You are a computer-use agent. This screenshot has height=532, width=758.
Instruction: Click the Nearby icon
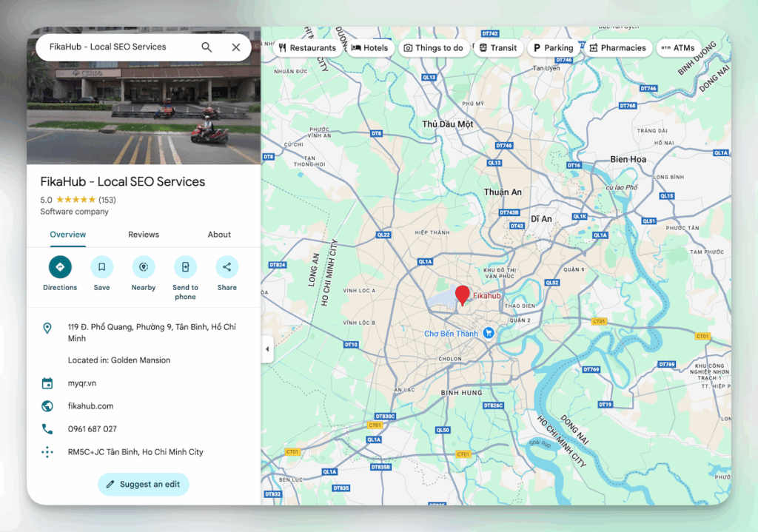(144, 266)
